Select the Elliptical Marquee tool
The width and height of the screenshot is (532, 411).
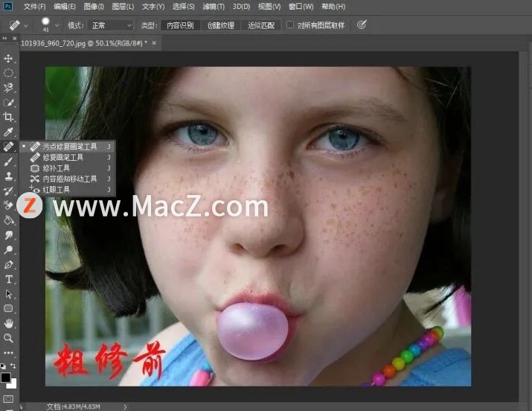[x=8, y=73]
